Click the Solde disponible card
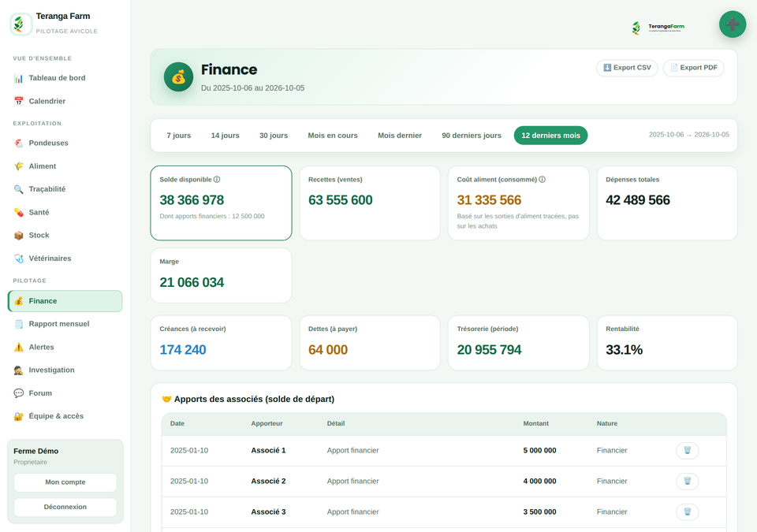This screenshot has width=757, height=532. (x=221, y=203)
